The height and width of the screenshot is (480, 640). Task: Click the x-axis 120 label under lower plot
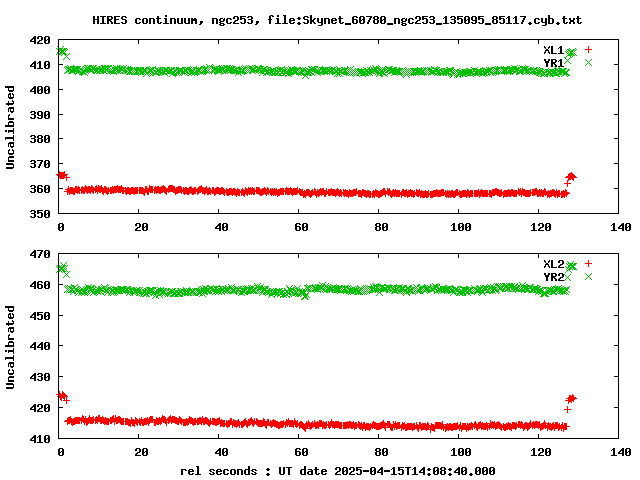pyautogui.click(x=541, y=452)
